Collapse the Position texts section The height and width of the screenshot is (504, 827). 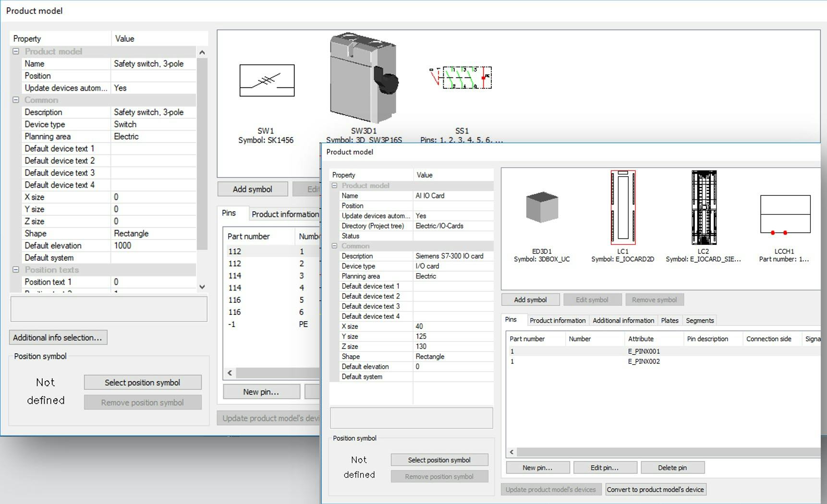click(x=16, y=270)
